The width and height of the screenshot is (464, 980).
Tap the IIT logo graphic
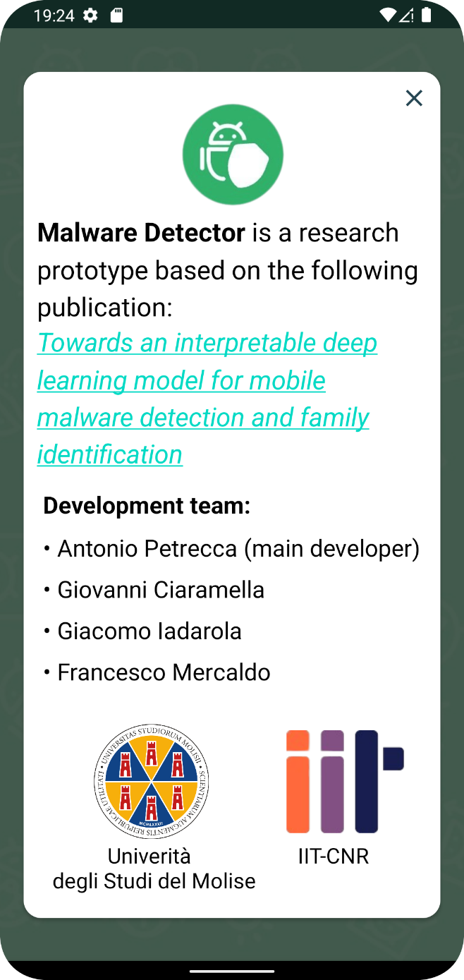345,782
